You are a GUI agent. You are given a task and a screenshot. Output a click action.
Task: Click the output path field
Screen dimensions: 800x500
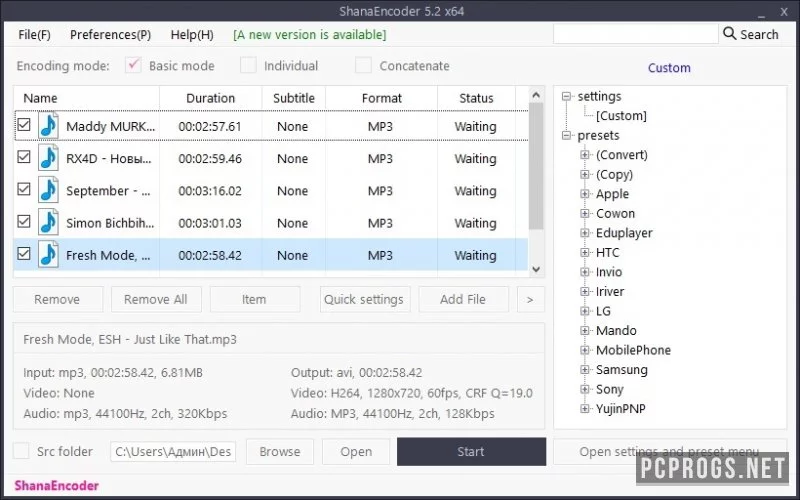[173, 452]
